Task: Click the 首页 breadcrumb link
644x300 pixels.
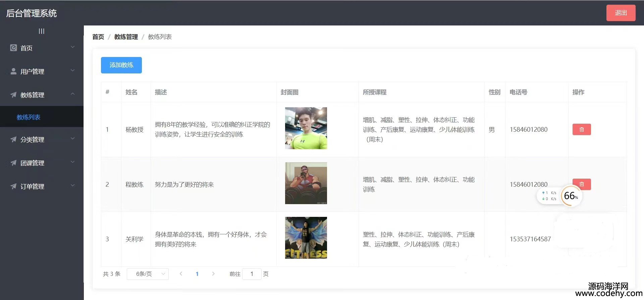Action: (98, 37)
